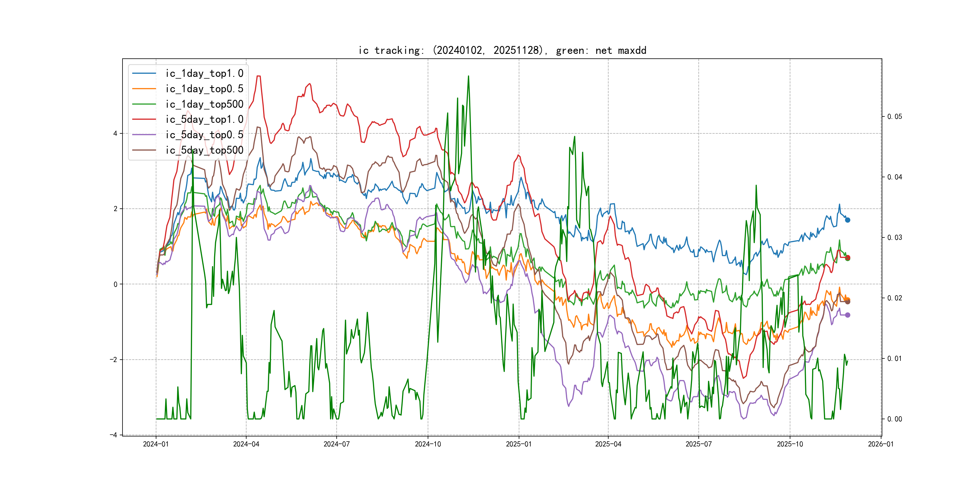Click the purple end-point dot marker
Viewport: 980px width, 490px height.
click(x=848, y=315)
